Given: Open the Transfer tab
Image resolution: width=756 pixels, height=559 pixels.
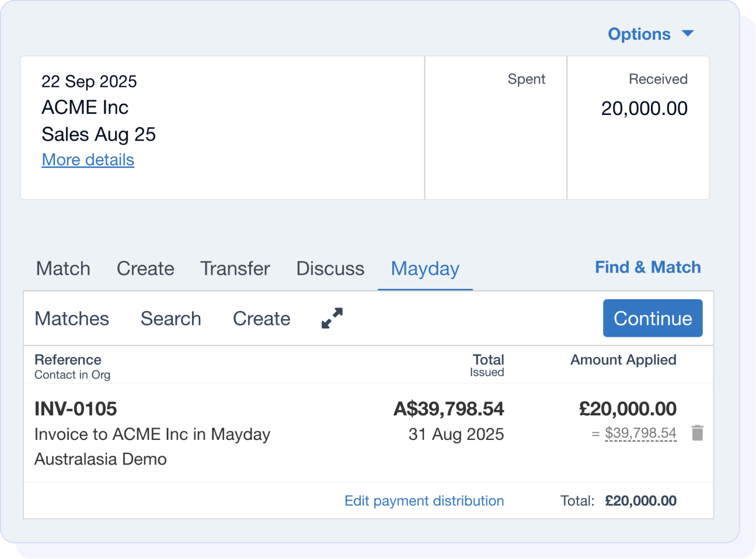Looking at the screenshot, I should click(235, 268).
